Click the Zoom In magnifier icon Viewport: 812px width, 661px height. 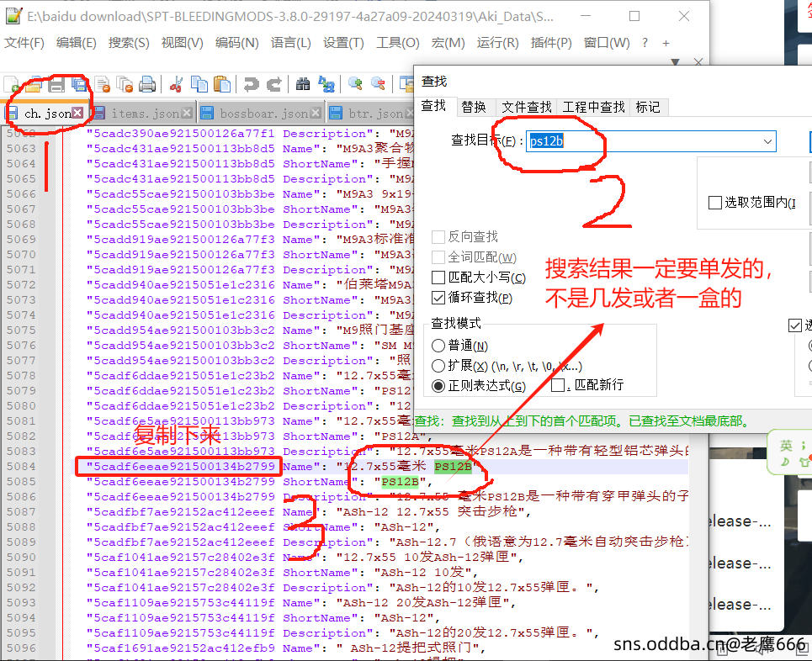355,84
